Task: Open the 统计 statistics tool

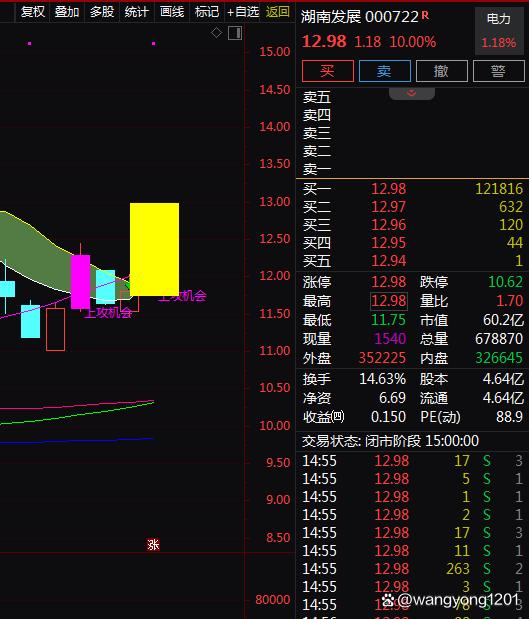Action: click(x=137, y=12)
